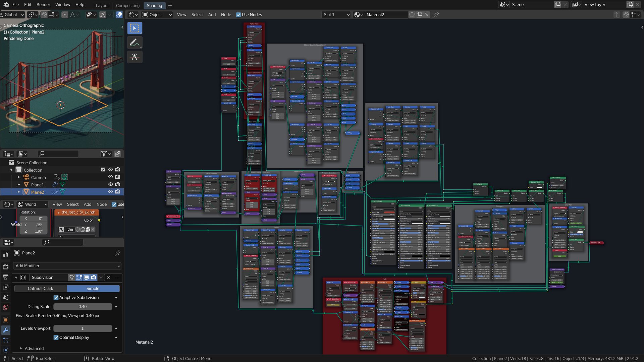Select the Links Cut tool

(x=135, y=57)
